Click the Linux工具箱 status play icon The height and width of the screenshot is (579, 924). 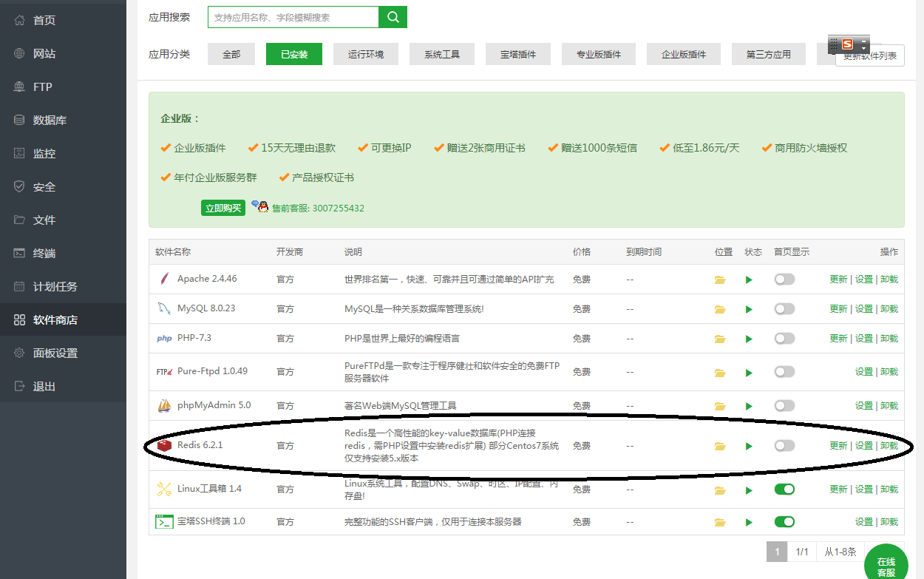click(749, 490)
